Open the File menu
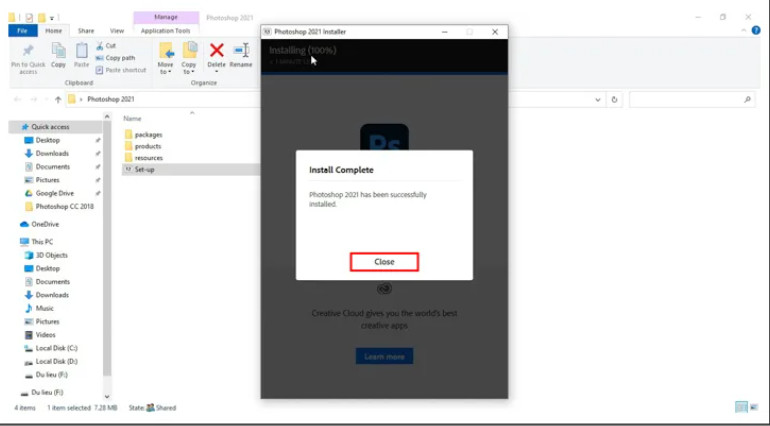 pos(23,31)
